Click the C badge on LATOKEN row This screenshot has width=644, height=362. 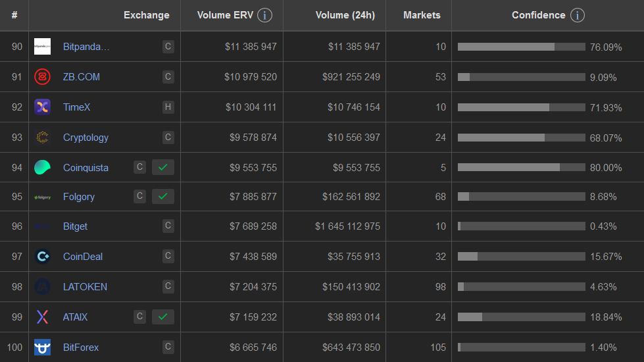point(168,286)
